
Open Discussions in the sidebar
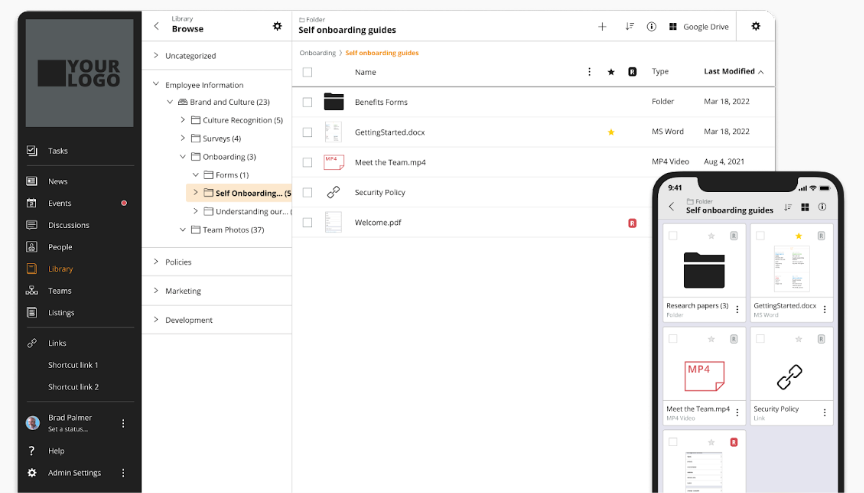[x=68, y=225]
